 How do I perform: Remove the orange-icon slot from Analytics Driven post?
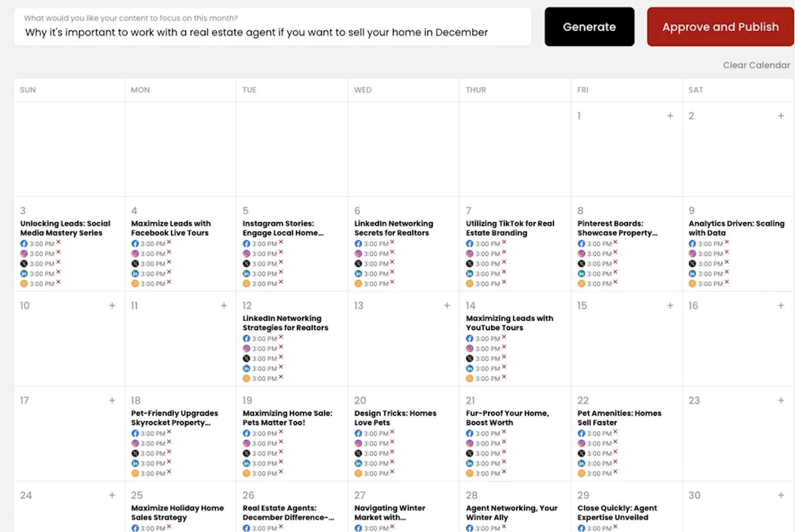727,282
